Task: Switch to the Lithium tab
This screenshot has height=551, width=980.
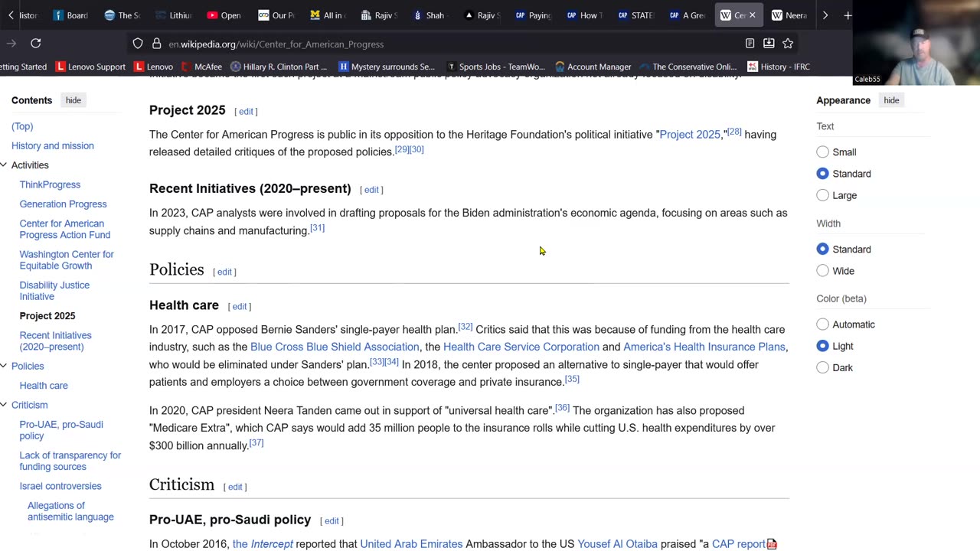Action: (x=174, y=15)
